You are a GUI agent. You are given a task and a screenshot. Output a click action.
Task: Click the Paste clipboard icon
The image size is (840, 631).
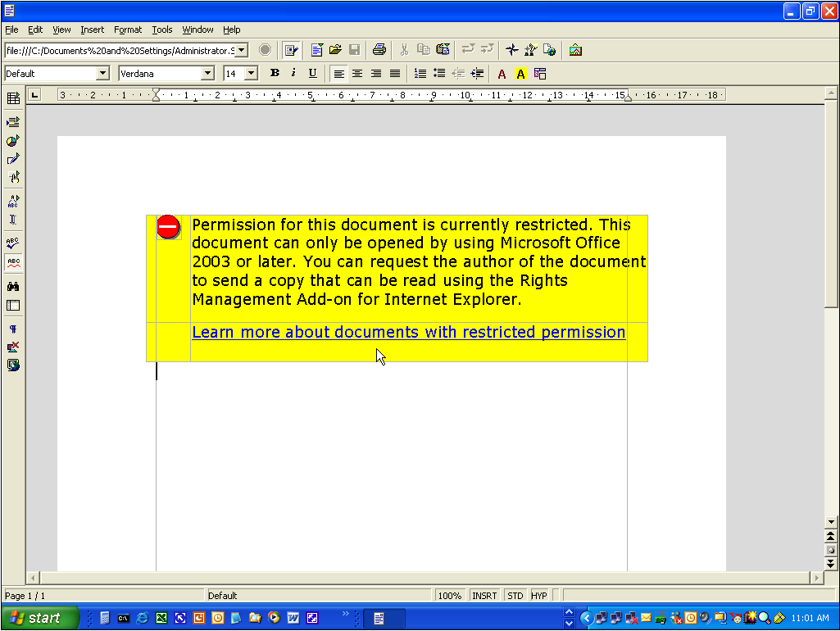click(443, 50)
